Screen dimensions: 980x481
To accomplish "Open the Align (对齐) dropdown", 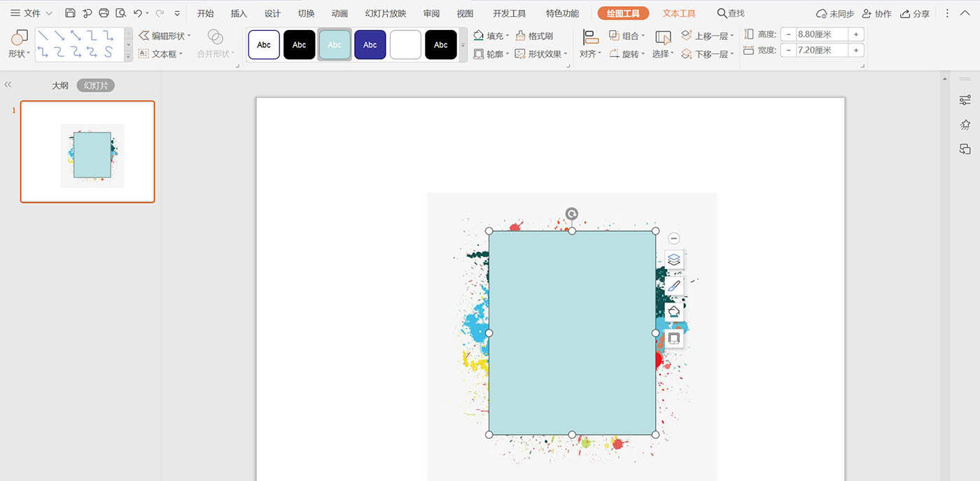I will [x=590, y=44].
